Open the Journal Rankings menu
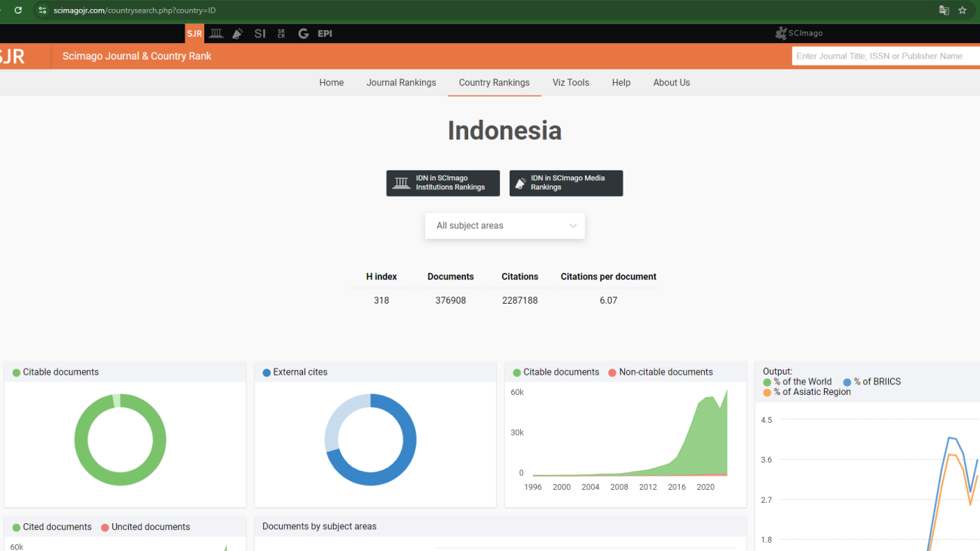This screenshot has height=551, width=980. 401,83
